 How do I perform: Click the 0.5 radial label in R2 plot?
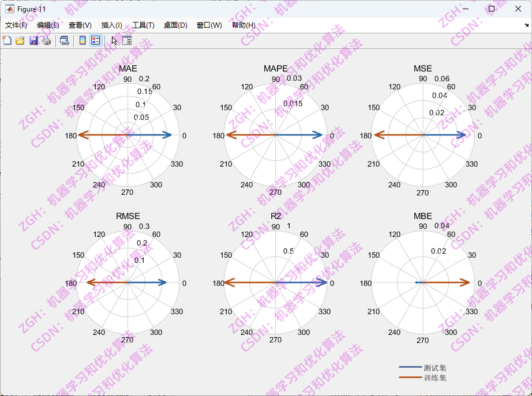289,251
